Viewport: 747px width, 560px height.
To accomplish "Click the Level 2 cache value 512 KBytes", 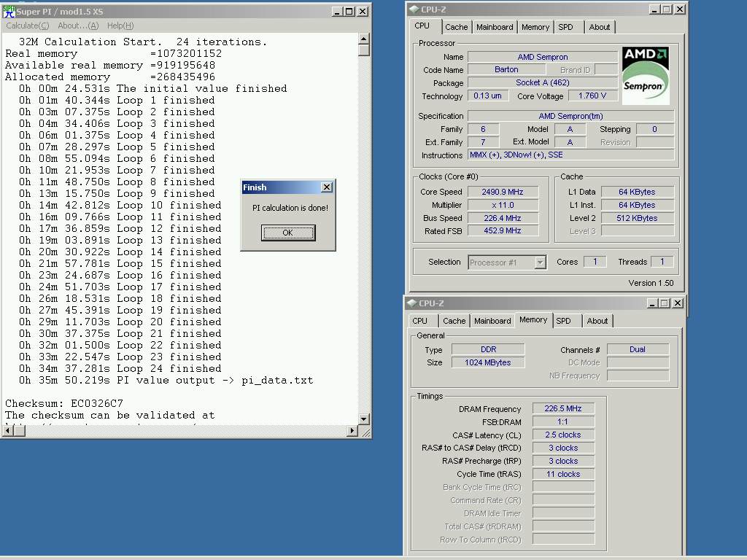I will click(638, 218).
